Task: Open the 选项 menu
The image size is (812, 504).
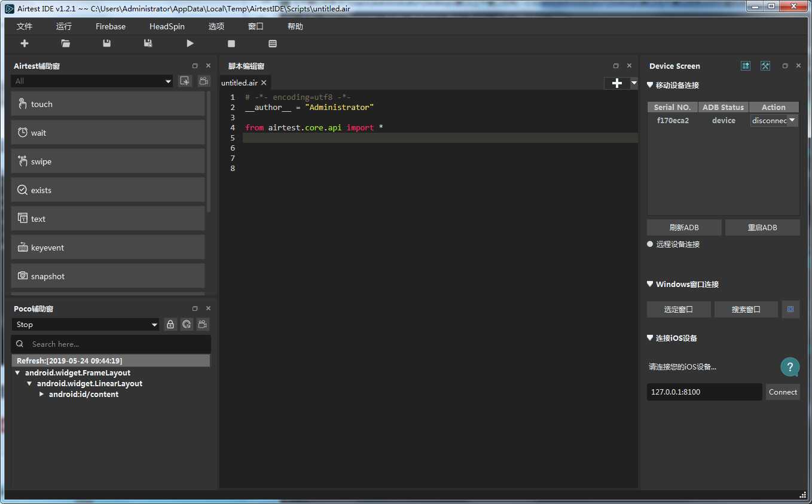Action: pos(216,26)
